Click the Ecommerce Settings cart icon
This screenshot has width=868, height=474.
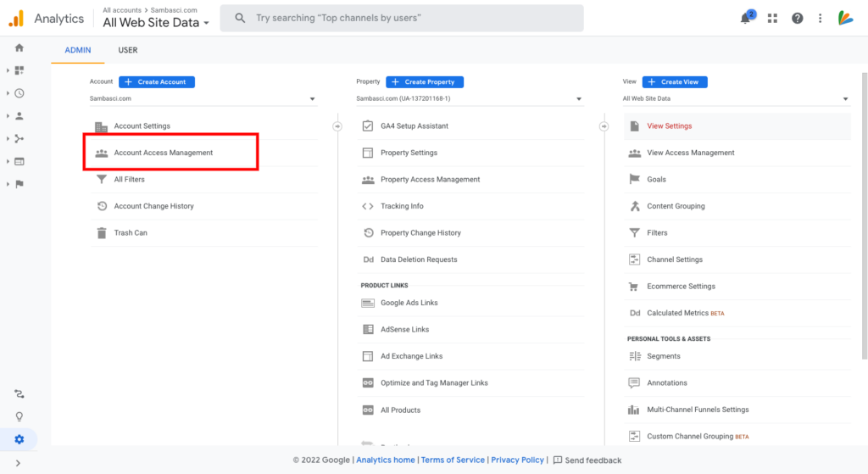(634, 287)
